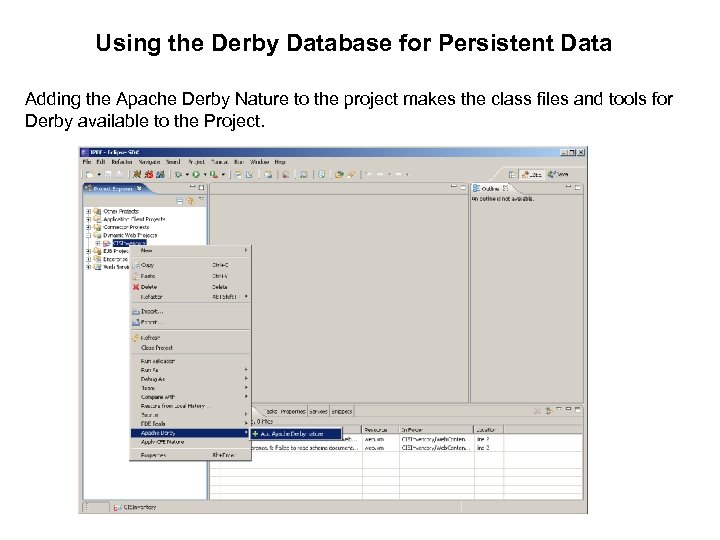Open External Tools dropdown arrow
The height and width of the screenshot is (540, 720).
click(223, 174)
